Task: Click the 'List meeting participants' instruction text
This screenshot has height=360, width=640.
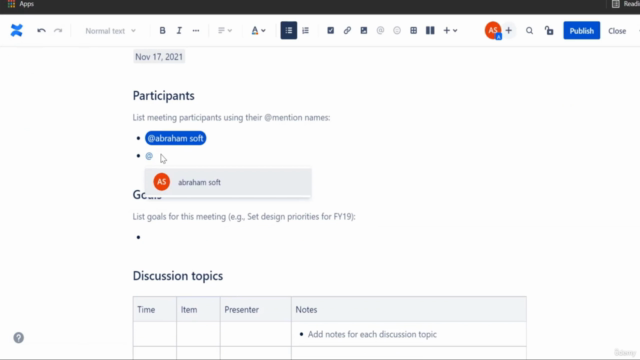Action: point(231,118)
